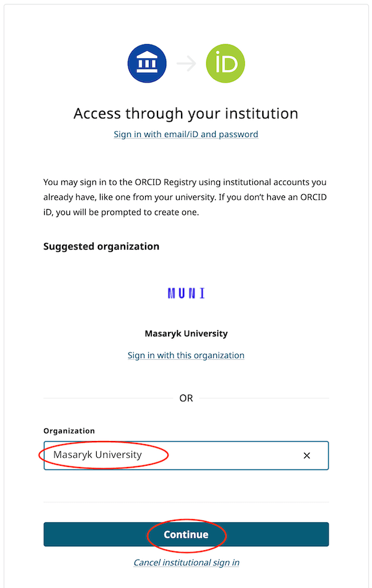Click the gray arrow between the logos
Viewport: 372px width, 588px height.
pyautogui.click(x=186, y=63)
